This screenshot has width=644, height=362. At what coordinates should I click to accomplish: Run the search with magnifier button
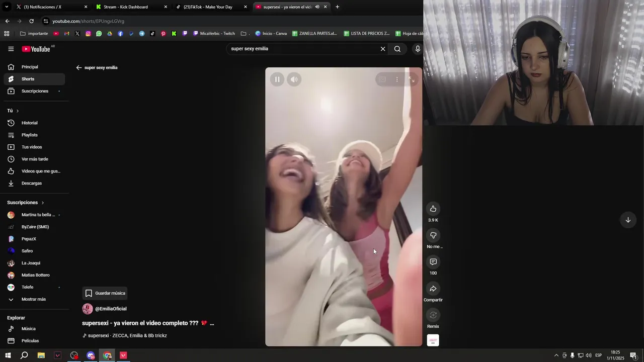(x=397, y=49)
